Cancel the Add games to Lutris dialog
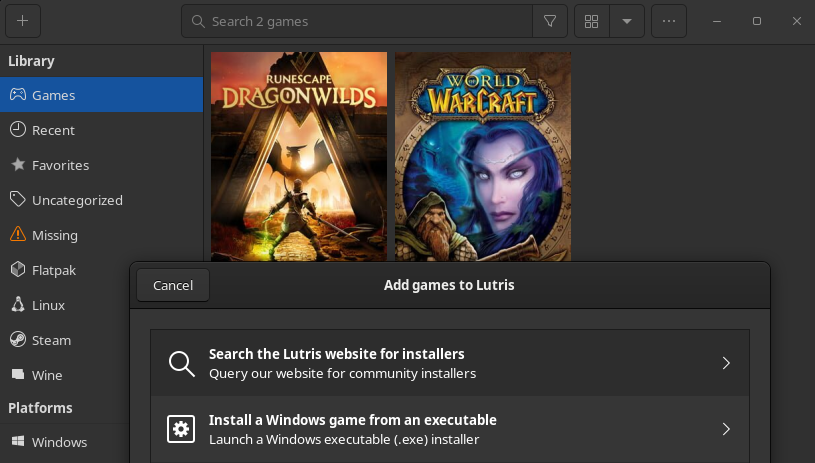Viewport: 815px width, 463px height. tap(173, 285)
